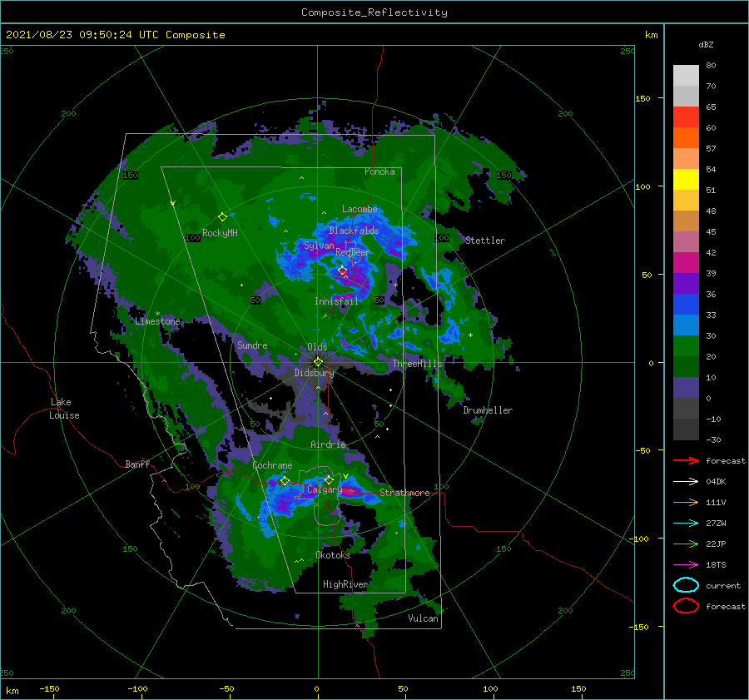Viewport: 749px width, 700px height.
Task: Click the yellow 54–51 dBZ color swatch
Action: coord(686,180)
